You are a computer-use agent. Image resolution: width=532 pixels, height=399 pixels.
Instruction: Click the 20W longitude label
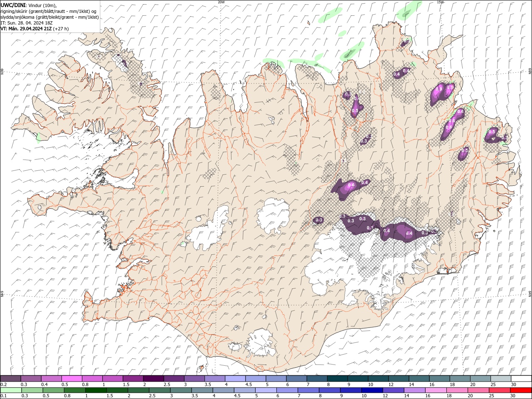click(221, 2)
